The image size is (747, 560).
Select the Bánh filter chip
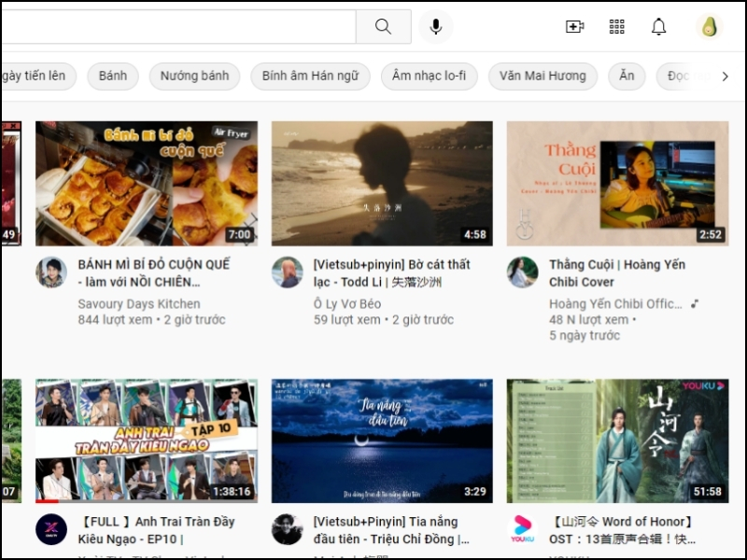tap(113, 77)
